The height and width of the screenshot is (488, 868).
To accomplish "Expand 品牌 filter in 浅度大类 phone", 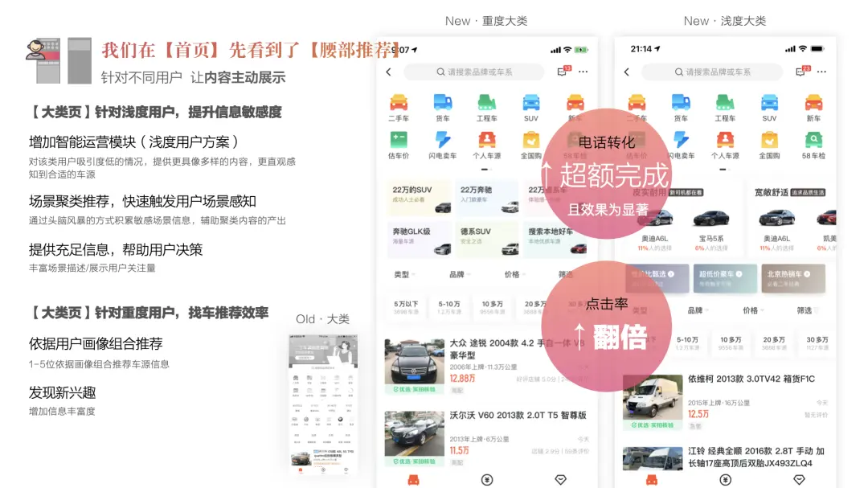I will [x=698, y=310].
